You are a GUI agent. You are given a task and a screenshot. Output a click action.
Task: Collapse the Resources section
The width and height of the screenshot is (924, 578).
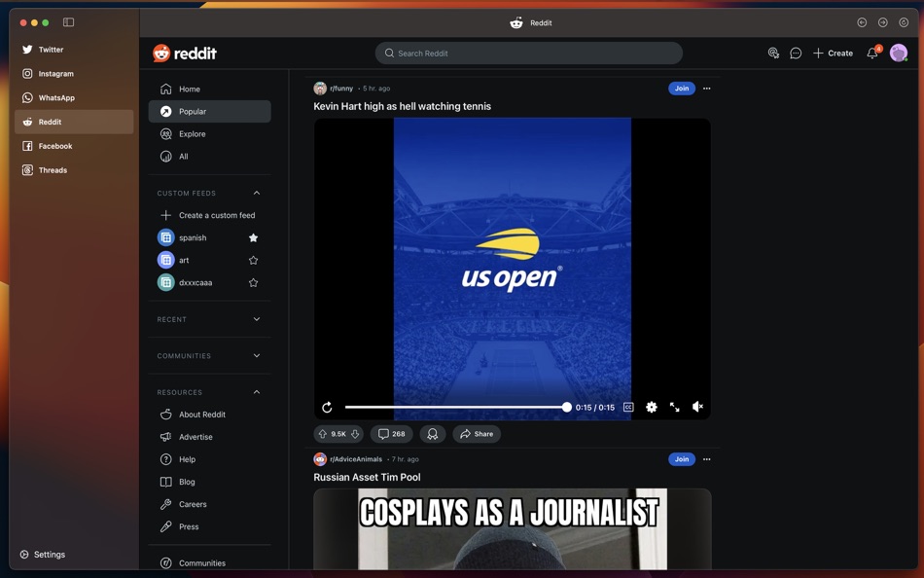[x=257, y=392]
